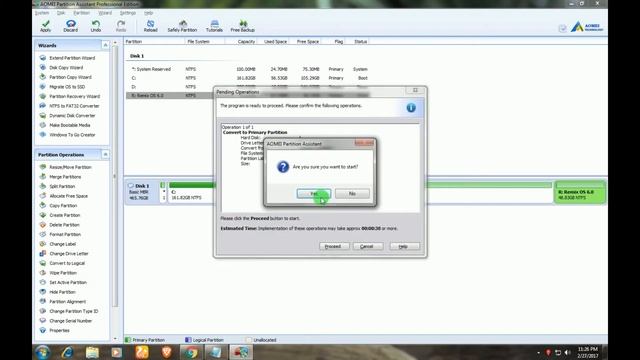This screenshot has height=360, width=640.
Task: Click C: partition block in disk map
Action: 191,192
